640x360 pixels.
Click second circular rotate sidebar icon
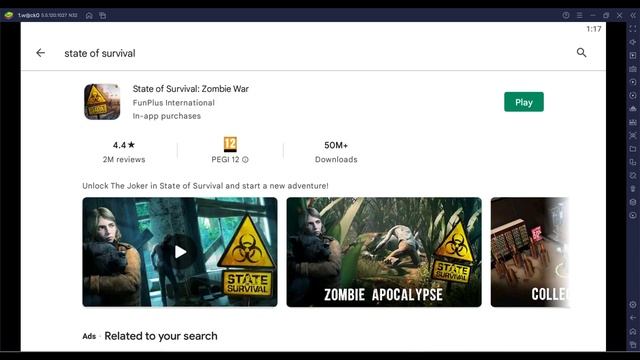coord(633,96)
